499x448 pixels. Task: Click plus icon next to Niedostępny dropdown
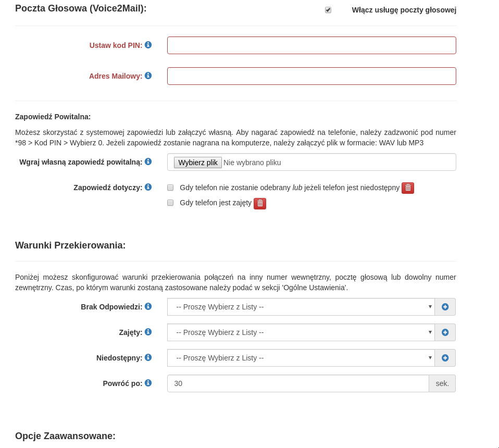(x=445, y=358)
